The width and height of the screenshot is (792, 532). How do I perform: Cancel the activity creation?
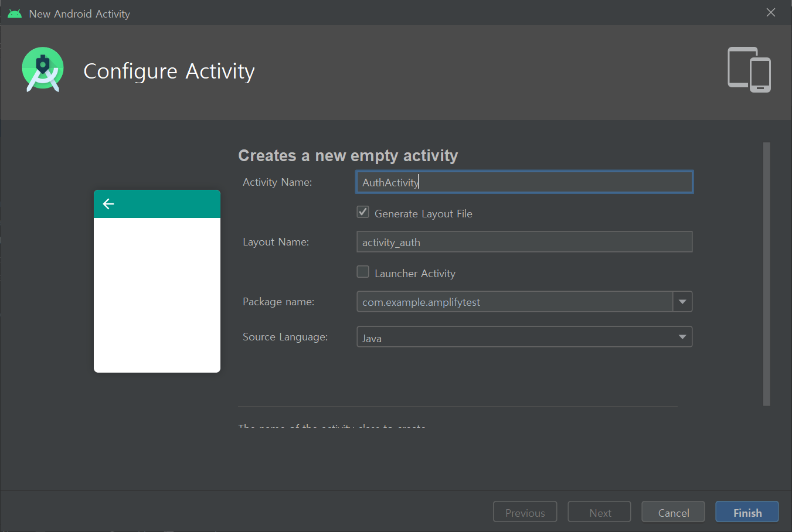[x=673, y=512]
